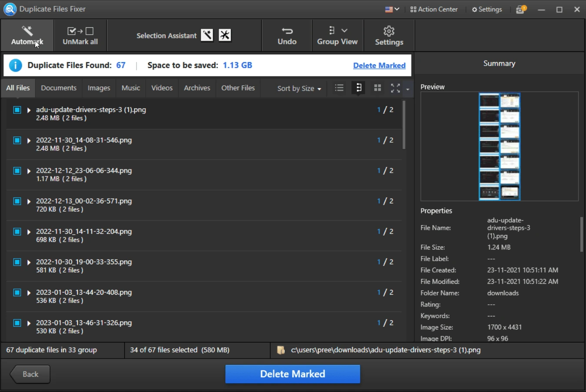This screenshot has height=392, width=586.
Task: Click the Automark wand icon
Action: [27, 31]
